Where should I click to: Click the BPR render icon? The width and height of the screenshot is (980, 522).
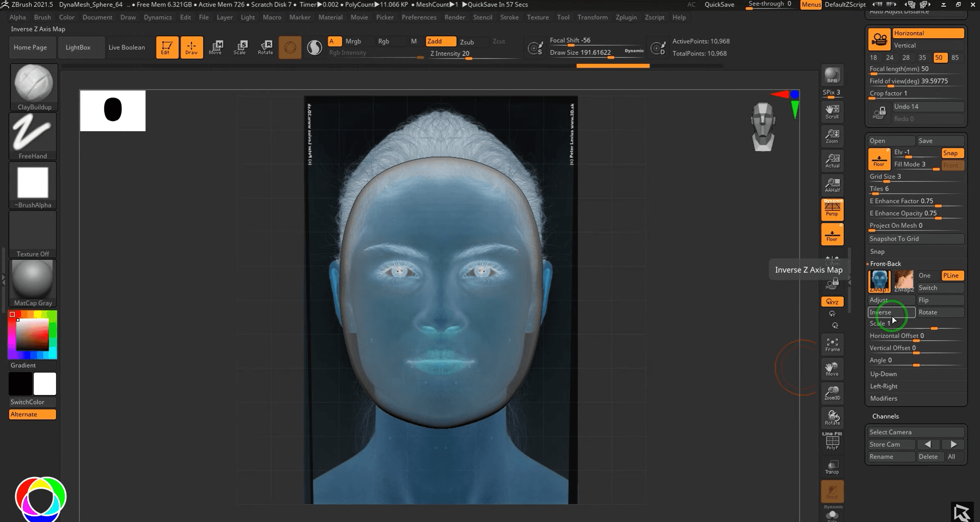pos(832,75)
